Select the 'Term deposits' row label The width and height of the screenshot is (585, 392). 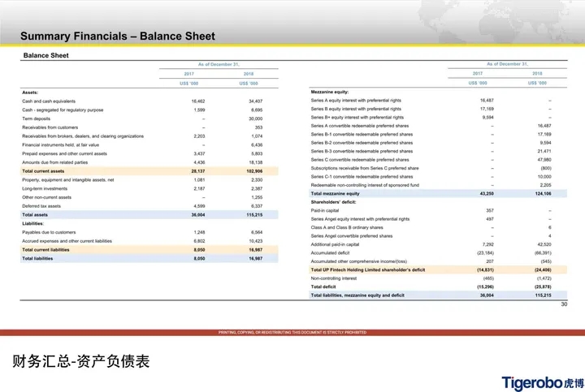(37, 118)
